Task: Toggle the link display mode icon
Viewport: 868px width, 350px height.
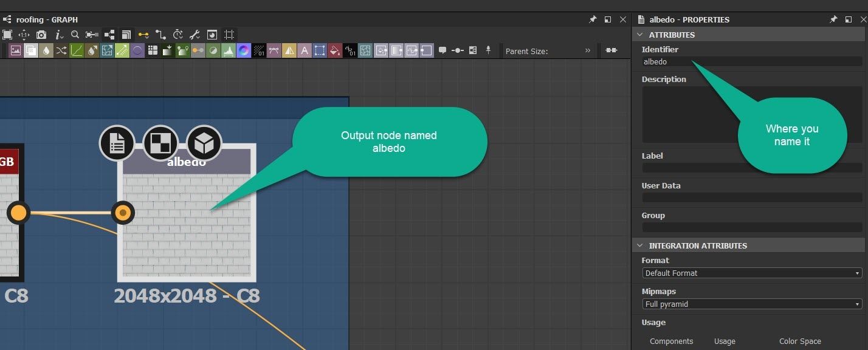Action: (x=143, y=35)
